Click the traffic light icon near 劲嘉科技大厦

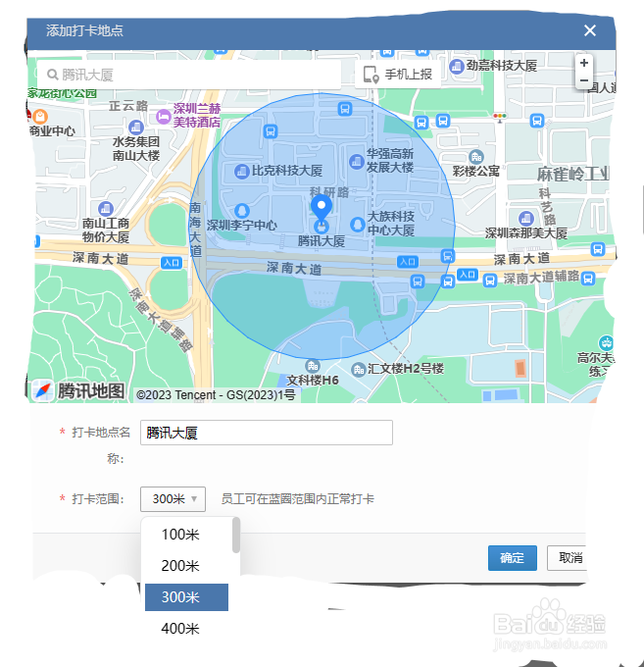coord(500,116)
